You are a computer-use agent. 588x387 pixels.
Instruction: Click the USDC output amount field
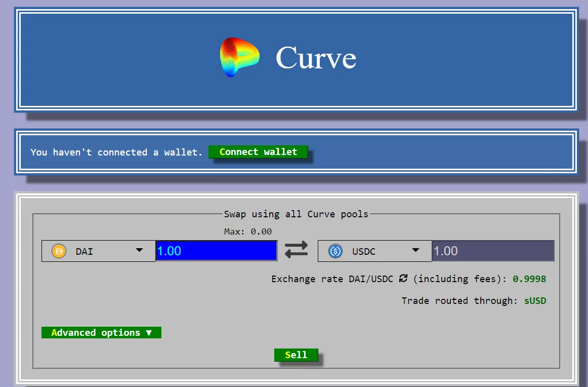[493, 251]
